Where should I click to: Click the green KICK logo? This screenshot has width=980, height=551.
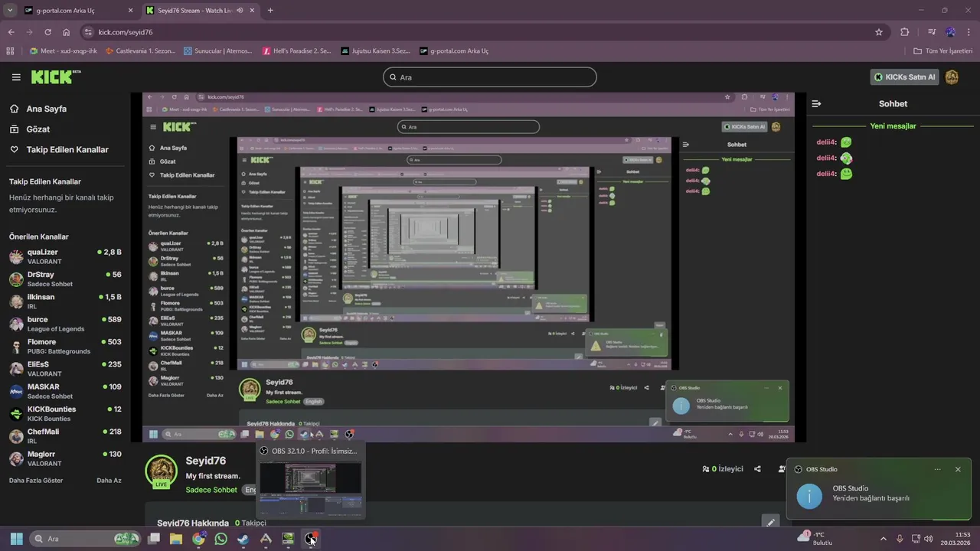tap(56, 77)
